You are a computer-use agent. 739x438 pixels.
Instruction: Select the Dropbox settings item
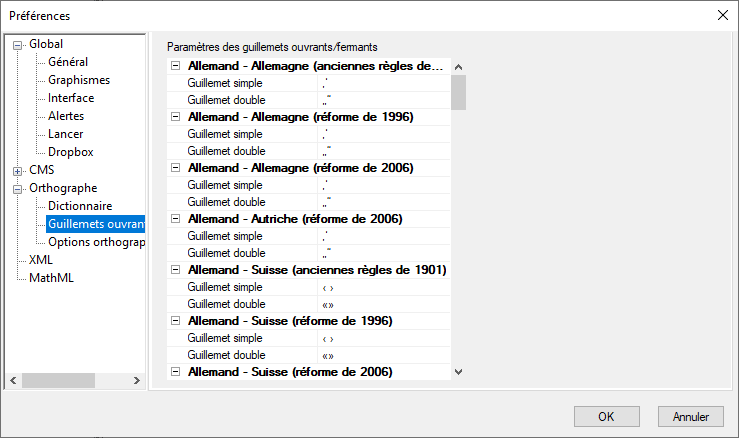[x=70, y=152]
